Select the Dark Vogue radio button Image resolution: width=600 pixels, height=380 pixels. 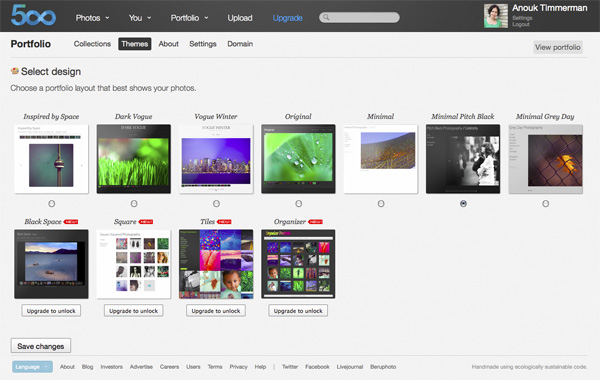pos(134,204)
